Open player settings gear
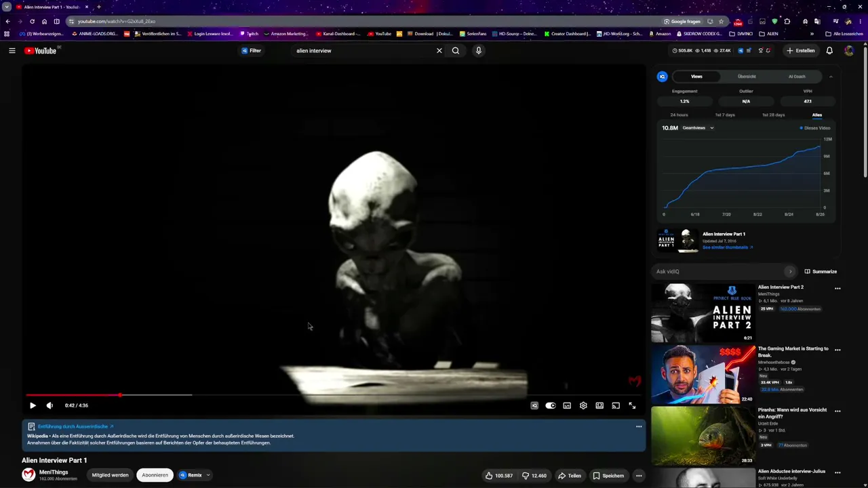868x488 pixels. (x=583, y=405)
